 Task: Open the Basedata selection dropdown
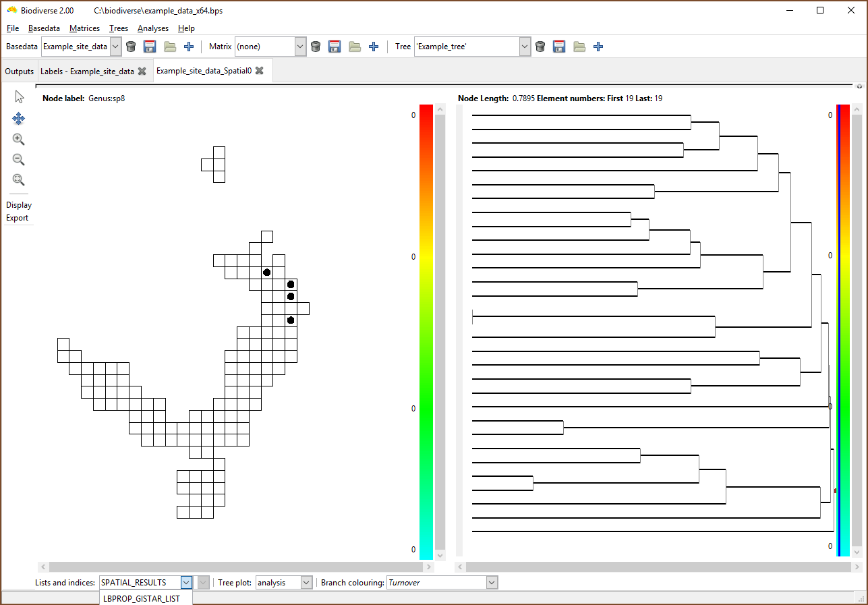(115, 46)
